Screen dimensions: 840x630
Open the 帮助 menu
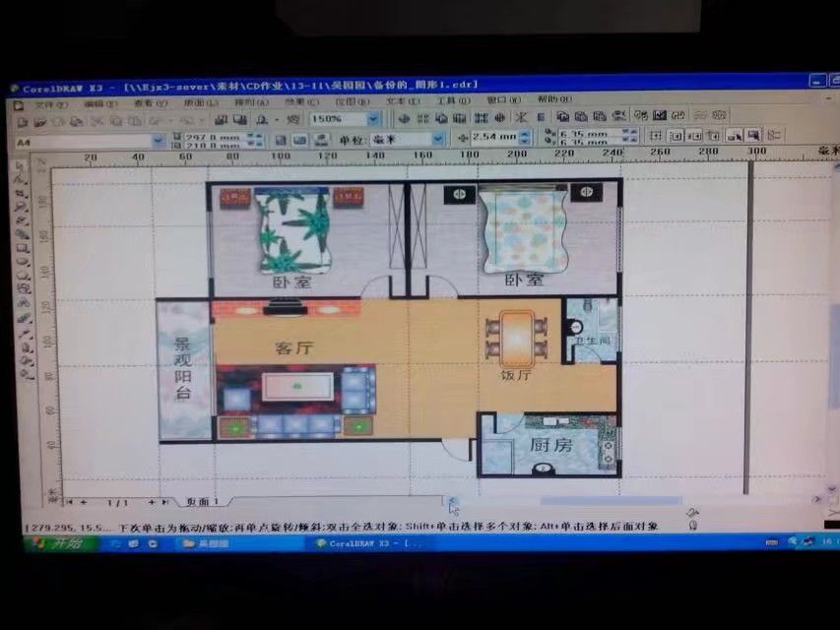(x=552, y=99)
